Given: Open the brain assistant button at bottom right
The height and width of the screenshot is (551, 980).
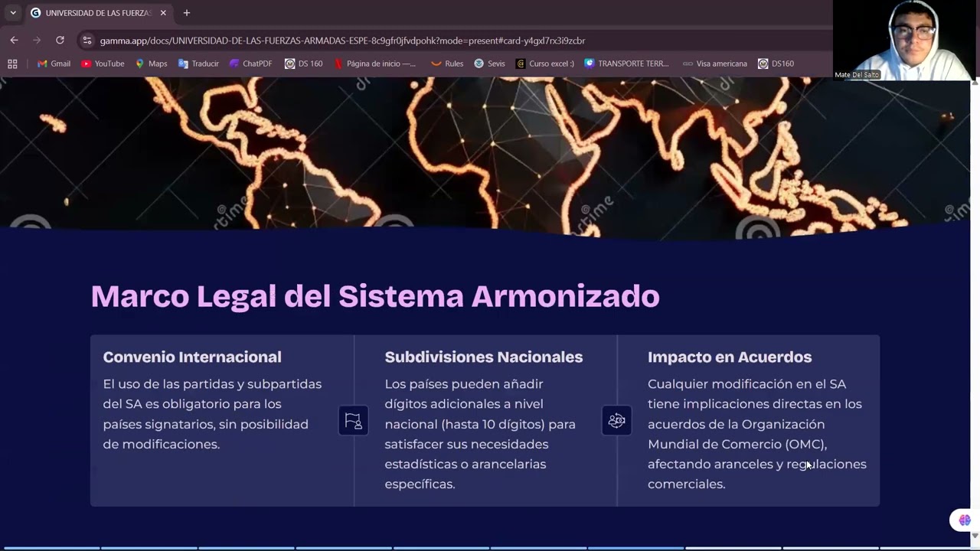Looking at the screenshot, I should click(963, 520).
